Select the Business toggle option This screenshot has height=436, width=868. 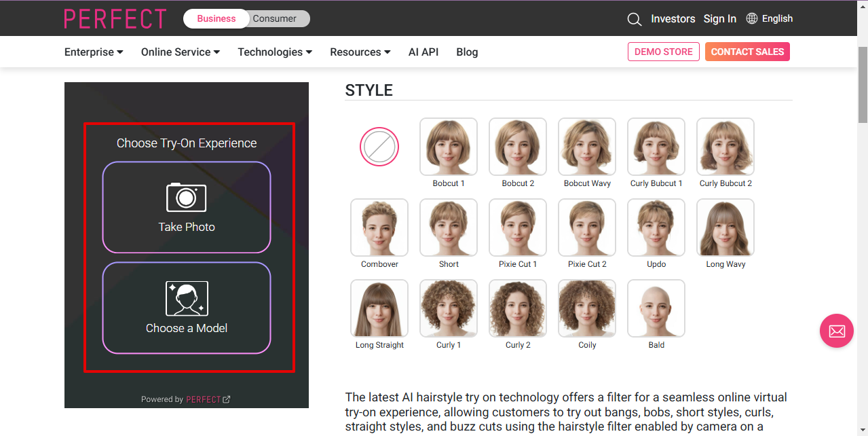(216, 19)
